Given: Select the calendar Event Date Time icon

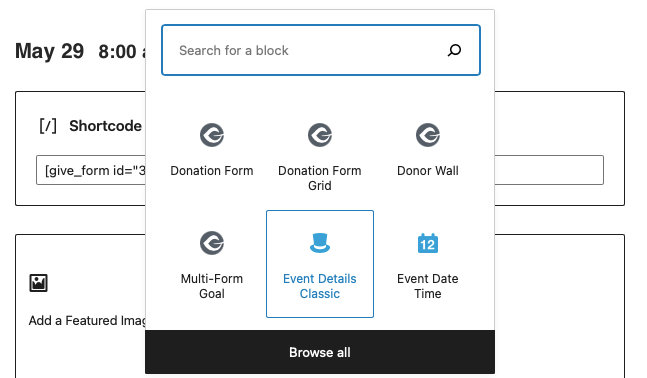Looking at the screenshot, I should pyautogui.click(x=427, y=243).
